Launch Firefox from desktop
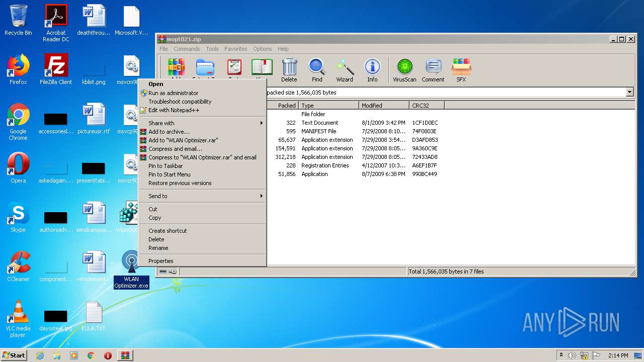The width and height of the screenshot is (644, 362). tap(18, 69)
